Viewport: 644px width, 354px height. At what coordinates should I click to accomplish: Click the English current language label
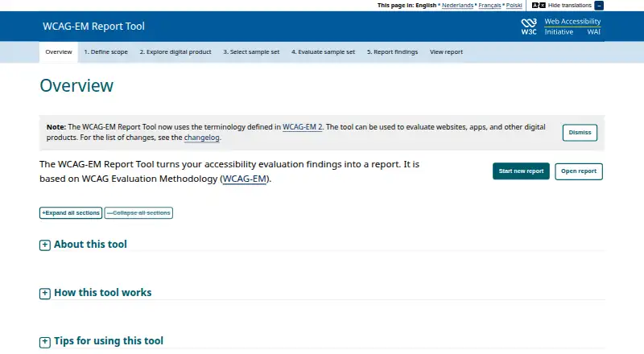point(426,6)
